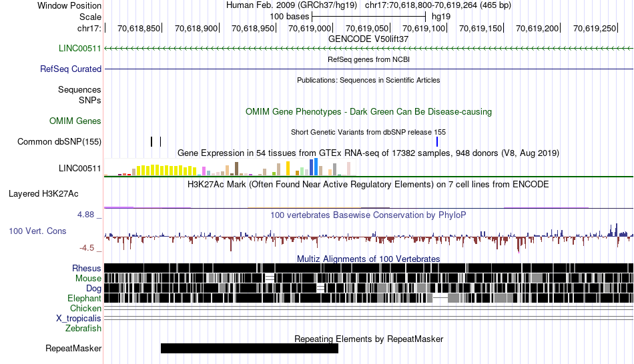Screen dimensions: 634x364
Task: Click 100 vertebrates Basewise Conservation title
Action: tap(368, 215)
